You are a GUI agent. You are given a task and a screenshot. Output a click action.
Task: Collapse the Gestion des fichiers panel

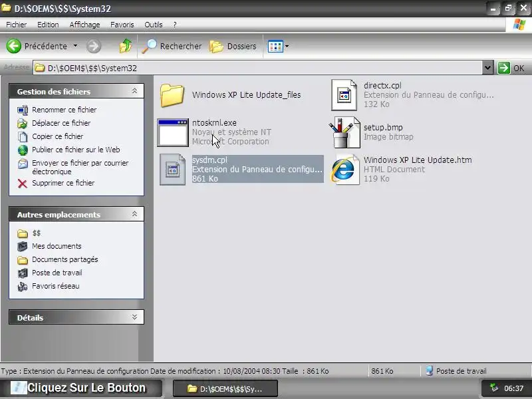[x=134, y=91]
